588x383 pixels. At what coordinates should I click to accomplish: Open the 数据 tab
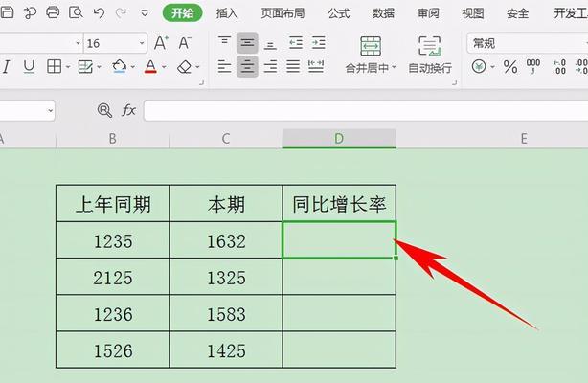383,13
